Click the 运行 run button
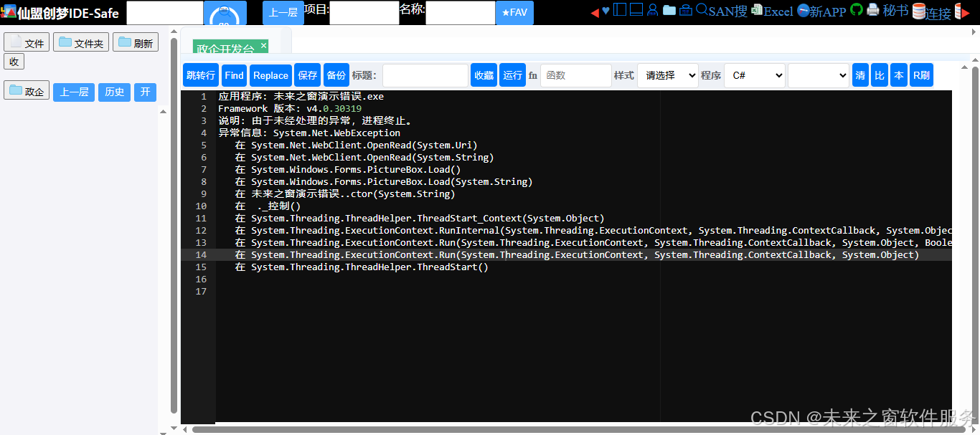Viewport: 980px width, 435px height. coord(512,75)
